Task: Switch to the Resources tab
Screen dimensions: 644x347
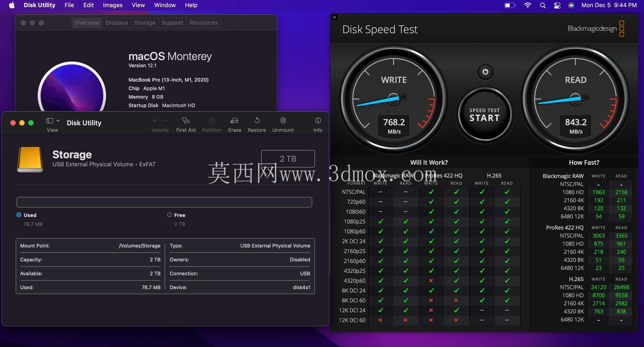Action: click(x=203, y=23)
